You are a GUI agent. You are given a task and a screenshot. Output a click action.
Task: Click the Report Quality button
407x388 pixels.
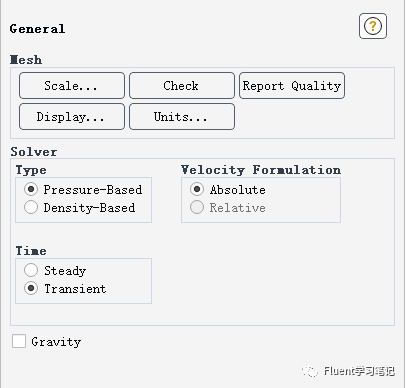292,86
